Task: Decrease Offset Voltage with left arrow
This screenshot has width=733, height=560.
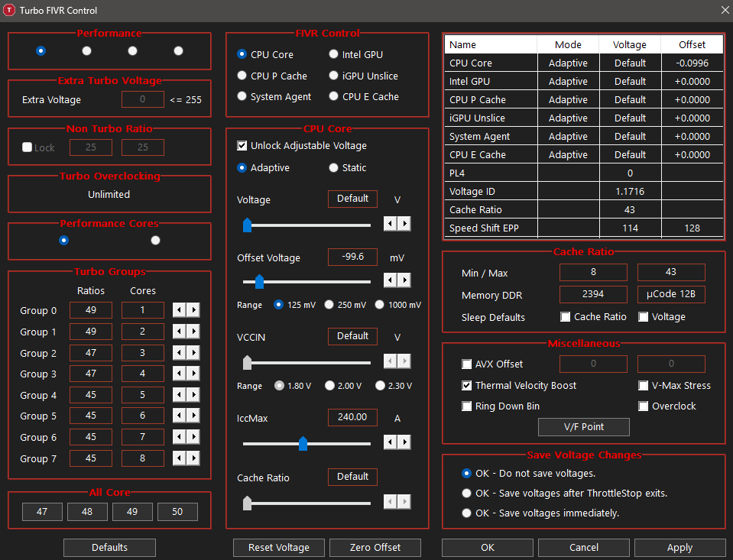Action: tap(391, 280)
